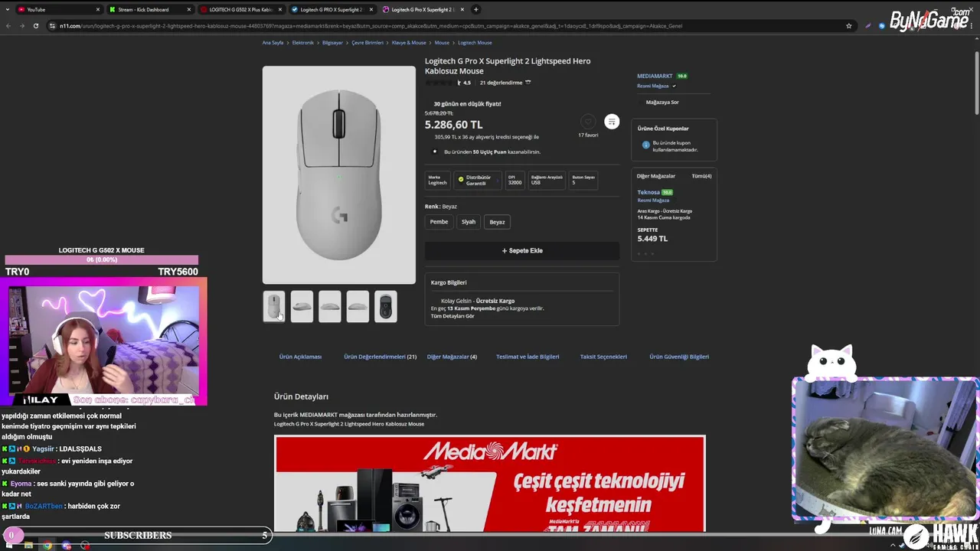Click the recording app icon in the taskbar

pos(85,545)
